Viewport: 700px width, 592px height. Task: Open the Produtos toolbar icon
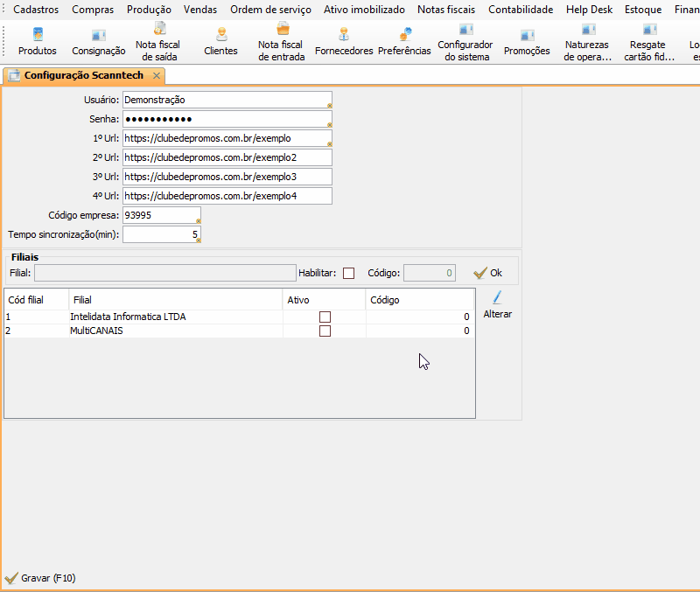[x=37, y=41]
